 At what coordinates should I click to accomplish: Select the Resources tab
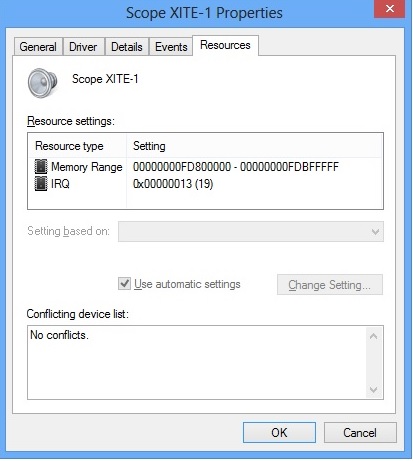(x=225, y=45)
